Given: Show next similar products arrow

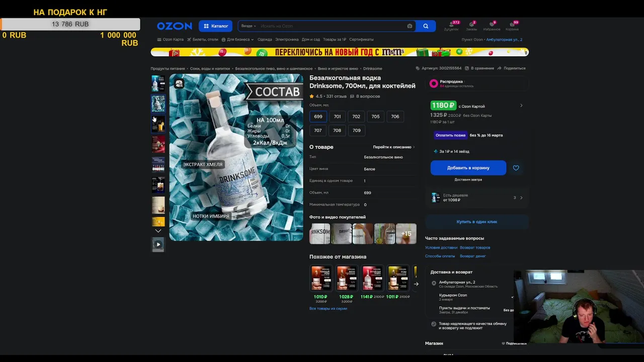Looking at the screenshot, I should click(416, 284).
